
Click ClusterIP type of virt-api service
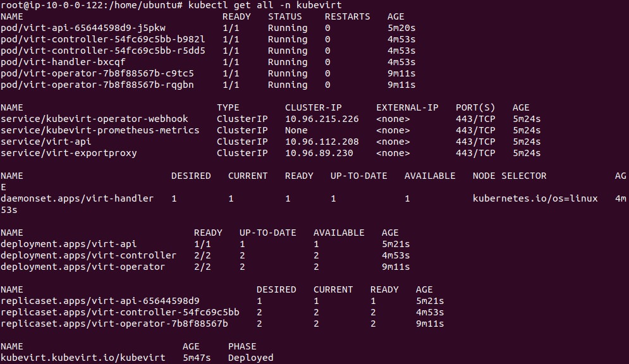click(242, 142)
